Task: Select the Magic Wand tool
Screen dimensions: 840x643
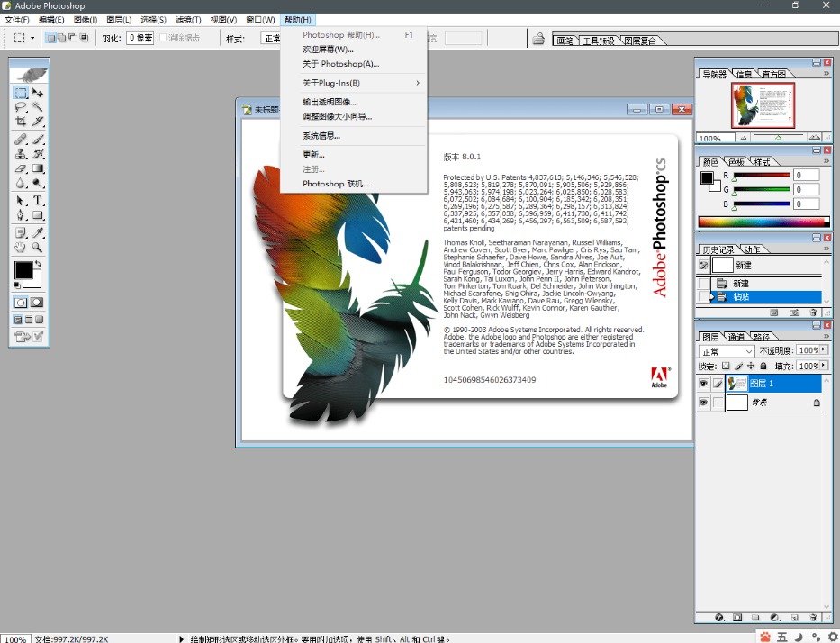Action: pos(38,107)
